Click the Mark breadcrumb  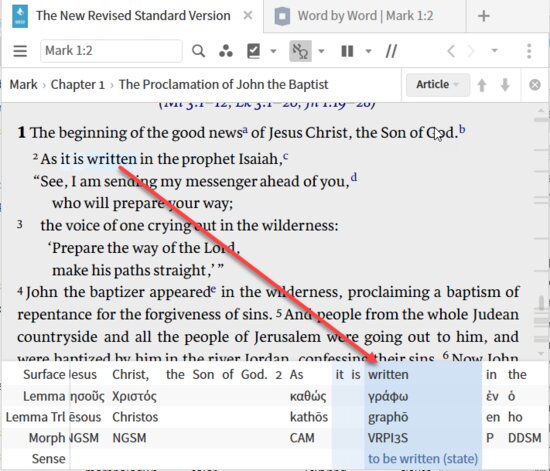(x=24, y=85)
